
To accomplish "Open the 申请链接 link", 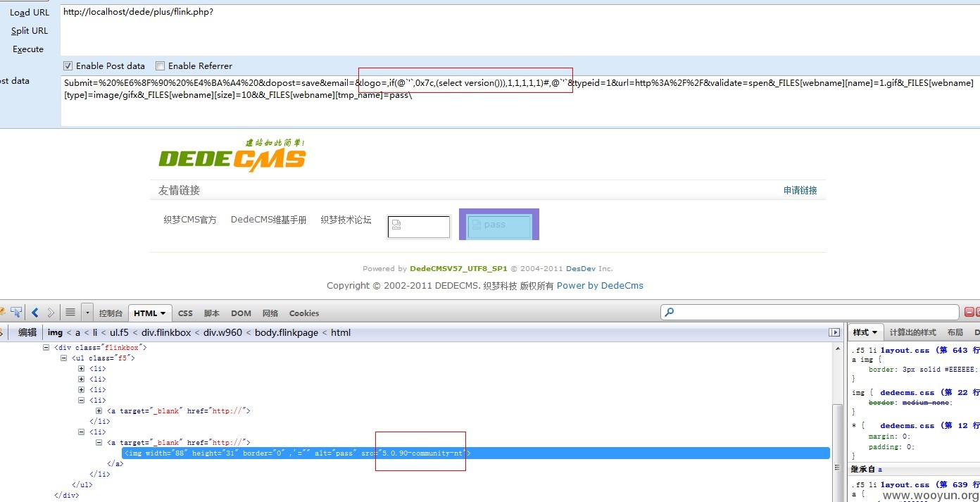I will coord(800,190).
